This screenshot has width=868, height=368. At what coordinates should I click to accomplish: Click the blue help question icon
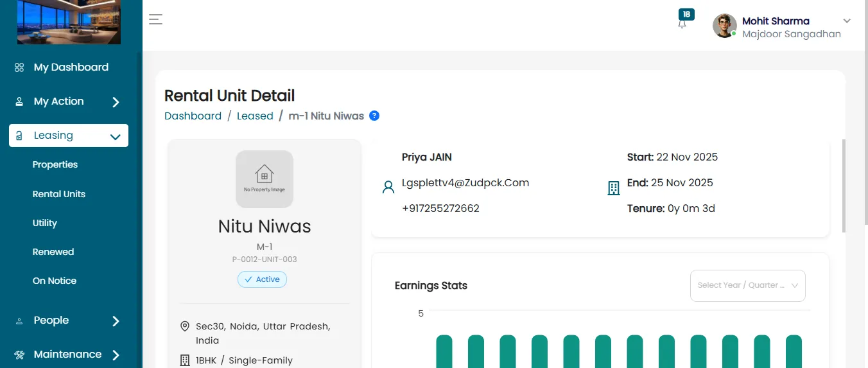click(x=374, y=116)
